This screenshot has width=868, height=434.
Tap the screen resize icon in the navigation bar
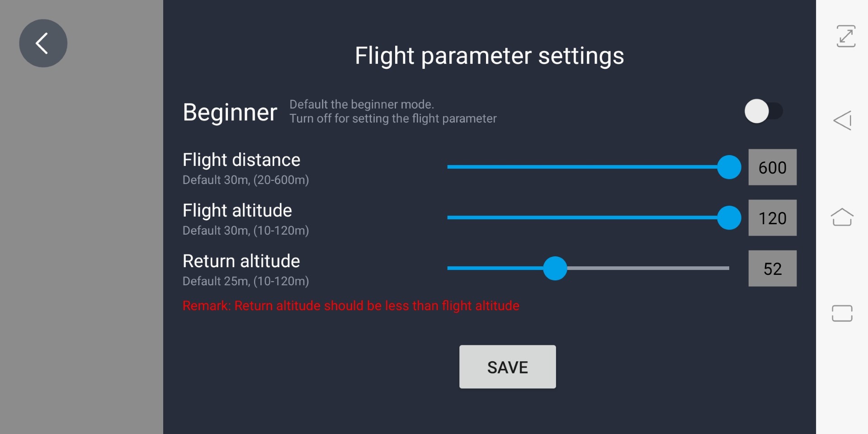(845, 36)
